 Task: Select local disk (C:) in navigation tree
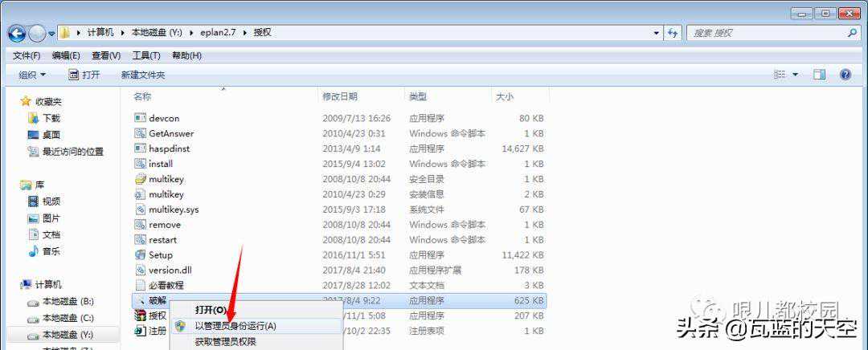point(68,318)
